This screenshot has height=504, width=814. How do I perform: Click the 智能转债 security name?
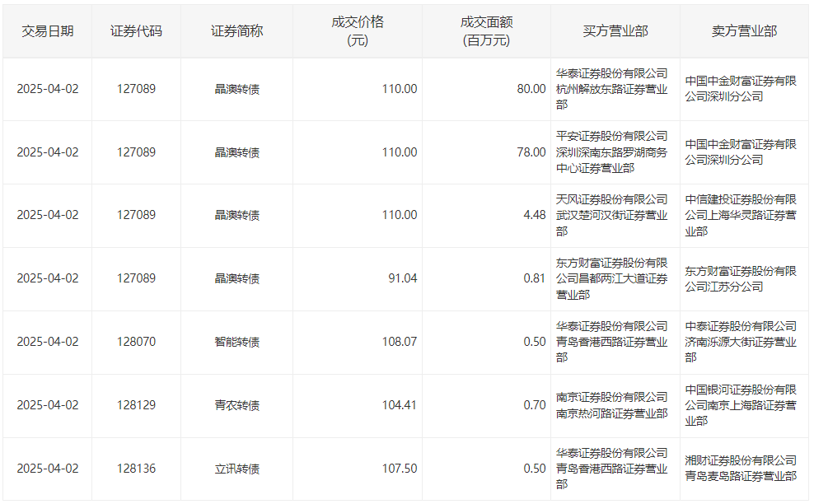pyautogui.click(x=236, y=342)
